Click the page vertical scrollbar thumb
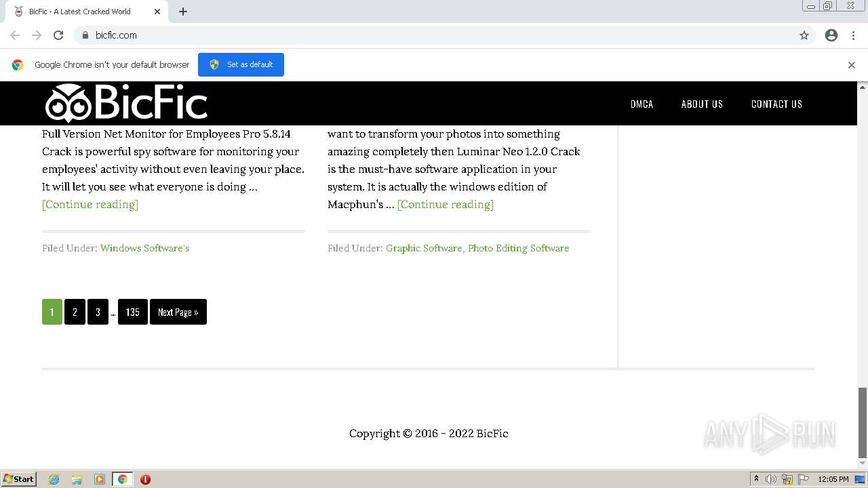Screen dimensions: 868x488 863,423
